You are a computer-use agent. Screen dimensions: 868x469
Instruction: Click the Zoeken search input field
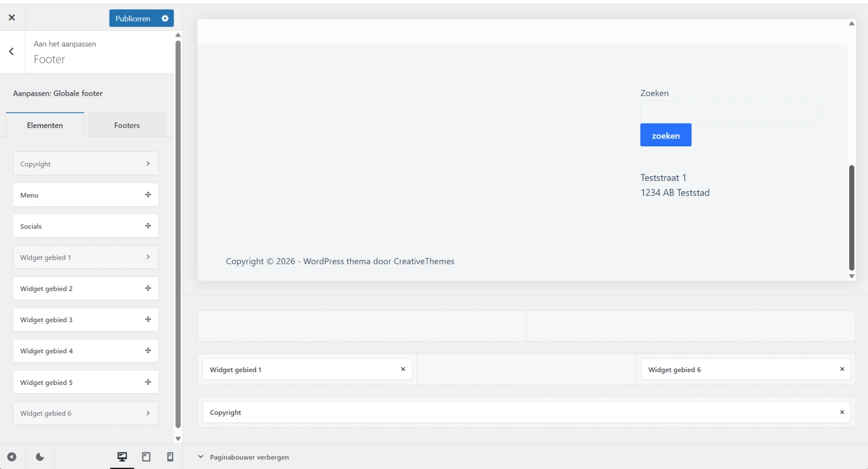(729, 112)
